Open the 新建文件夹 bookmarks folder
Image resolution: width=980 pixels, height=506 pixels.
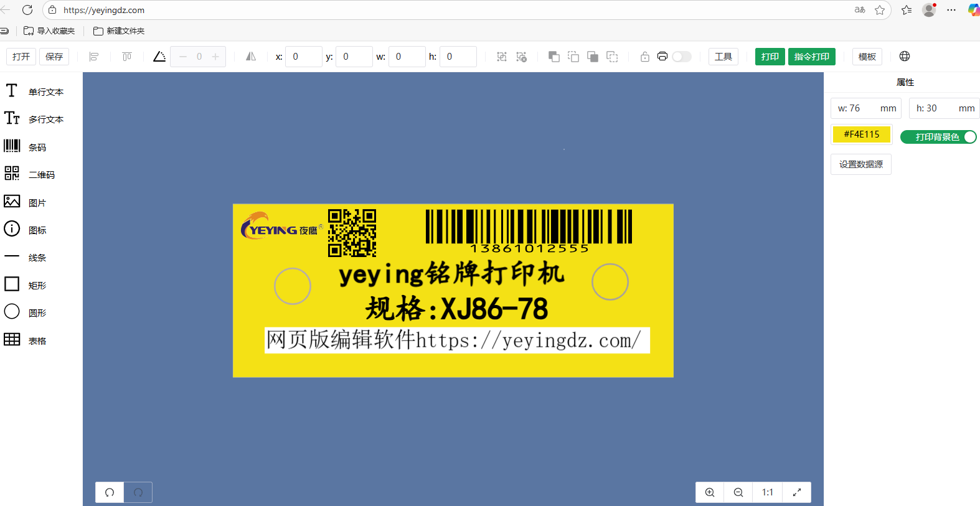[119, 31]
